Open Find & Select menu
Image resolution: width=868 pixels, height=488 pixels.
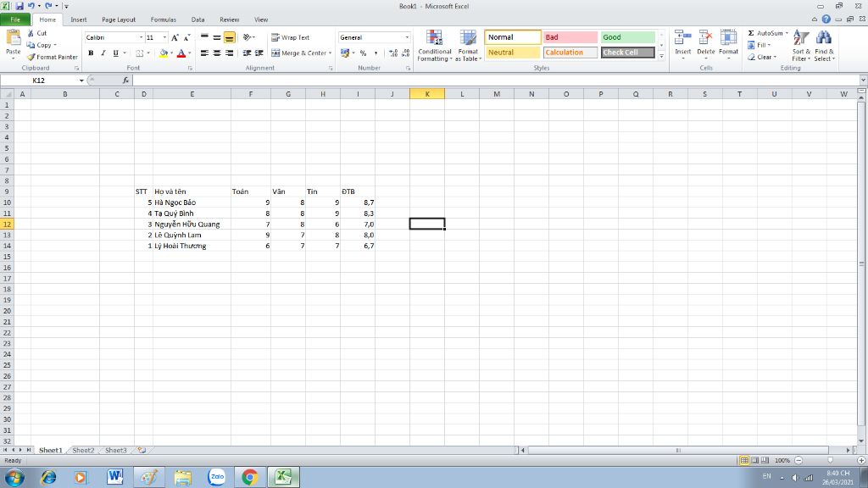tap(824, 46)
